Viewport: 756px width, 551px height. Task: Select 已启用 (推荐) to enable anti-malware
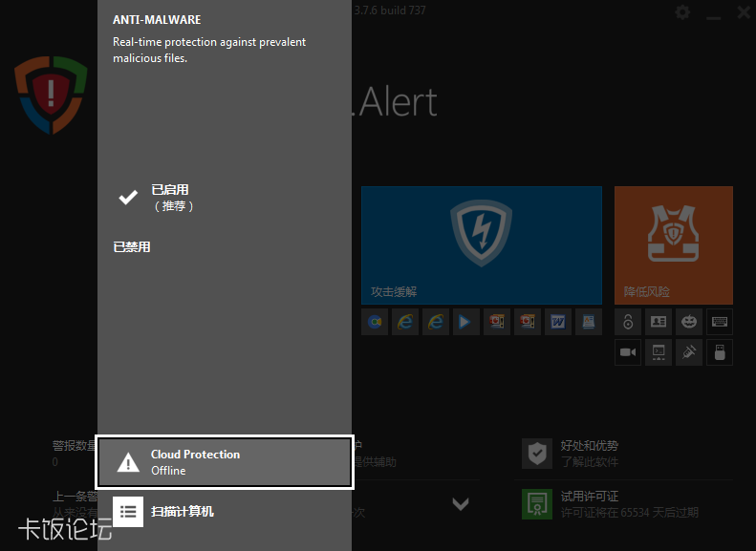pyautogui.click(x=172, y=198)
